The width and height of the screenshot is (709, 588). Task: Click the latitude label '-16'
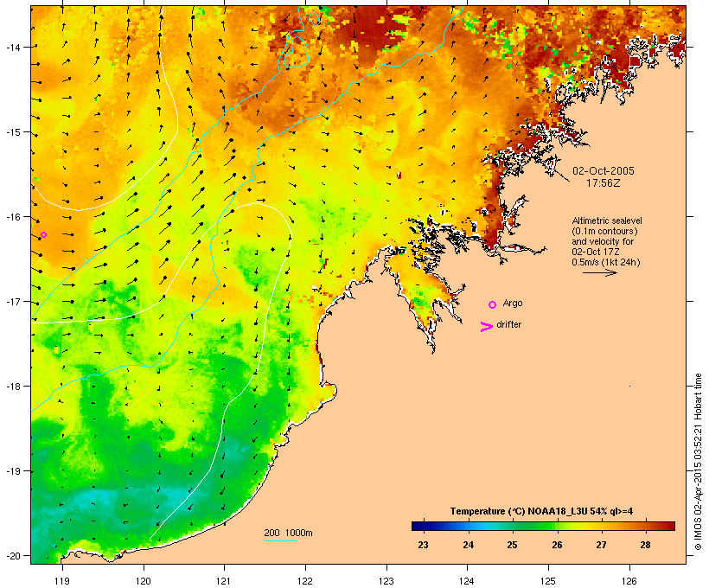(12, 217)
